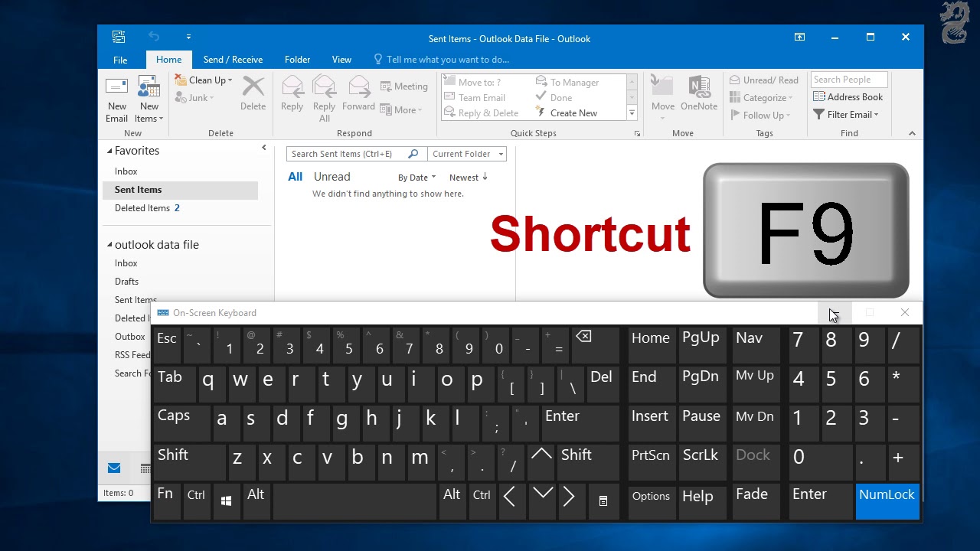Select the All messages filter
This screenshot has width=980, height=551.
point(295,177)
